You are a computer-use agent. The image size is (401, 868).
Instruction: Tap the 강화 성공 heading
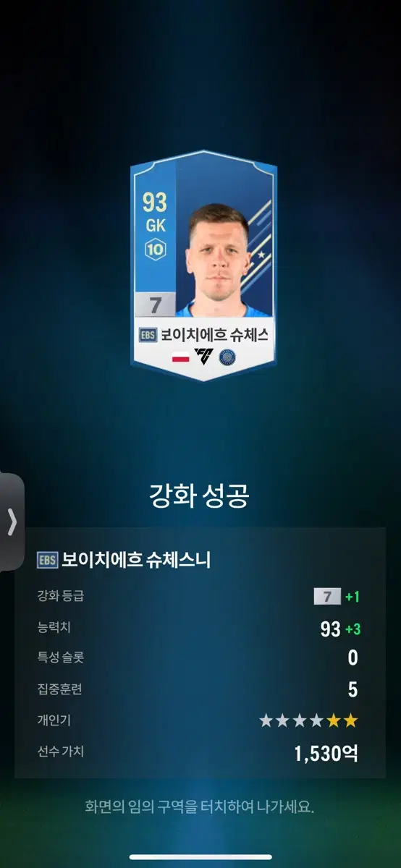199,496
